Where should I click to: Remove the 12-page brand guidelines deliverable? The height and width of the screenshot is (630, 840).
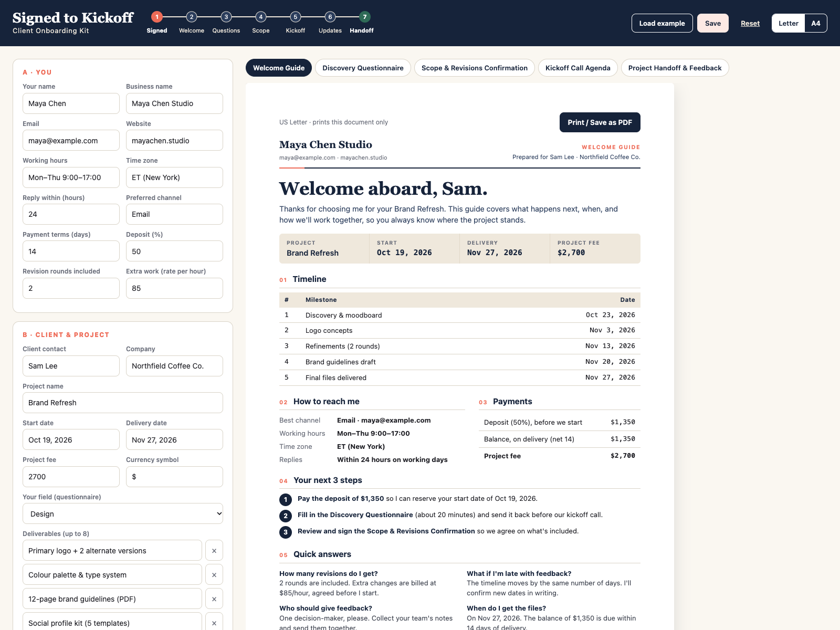(214, 599)
